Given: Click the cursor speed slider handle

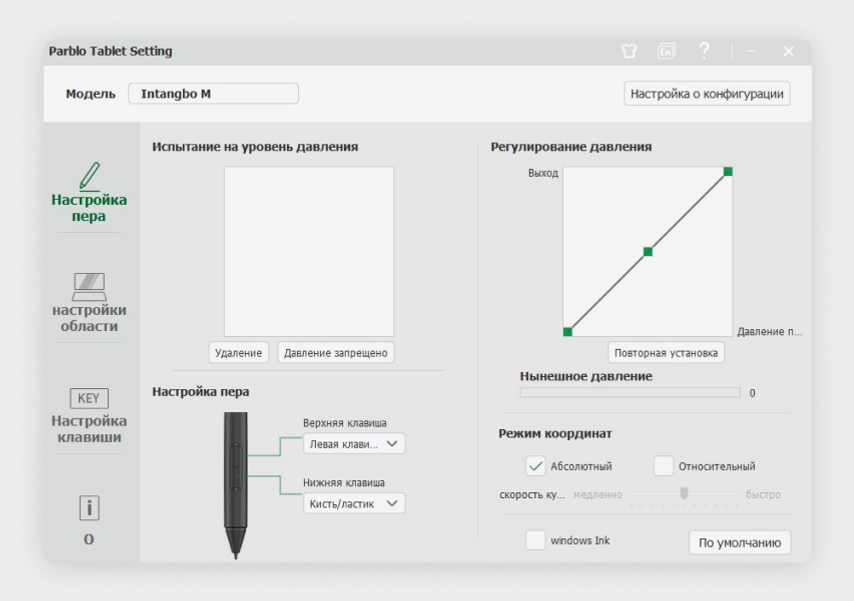Looking at the screenshot, I should (x=684, y=493).
